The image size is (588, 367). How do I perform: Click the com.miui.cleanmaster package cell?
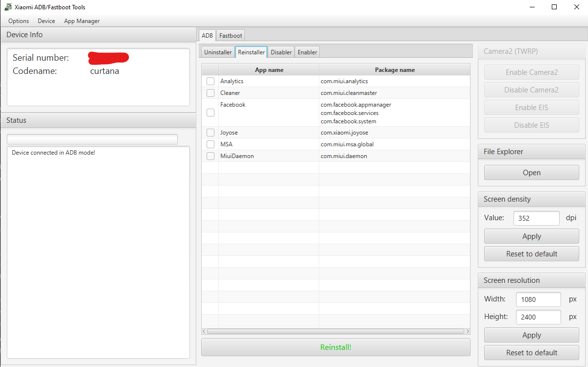pos(395,93)
